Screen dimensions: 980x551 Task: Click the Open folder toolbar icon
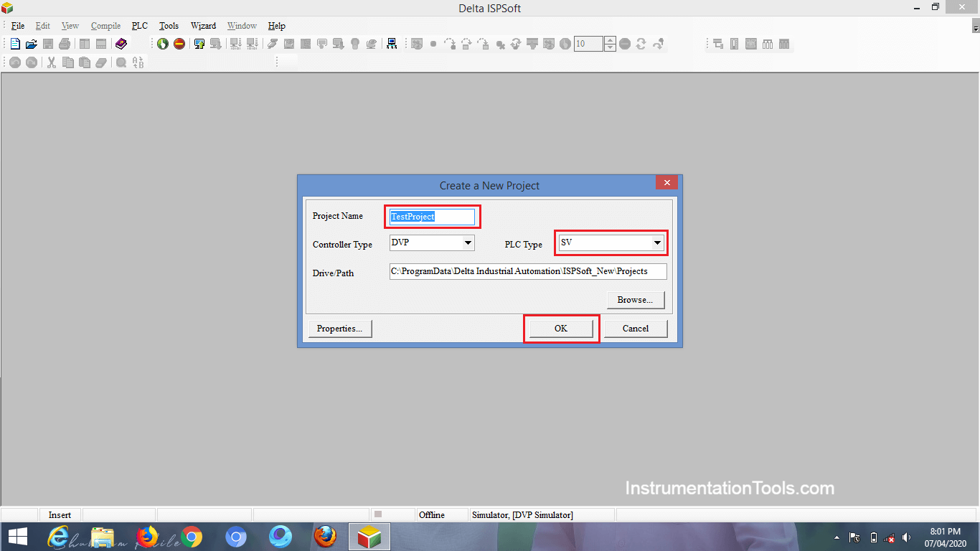coord(32,44)
